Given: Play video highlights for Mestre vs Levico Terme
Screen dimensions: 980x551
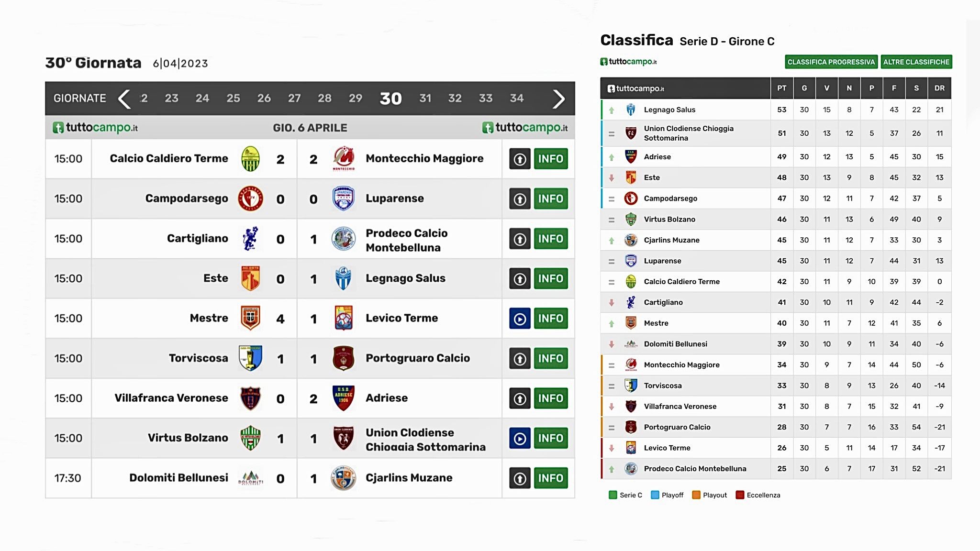Looking at the screenshot, I should (x=520, y=319).
